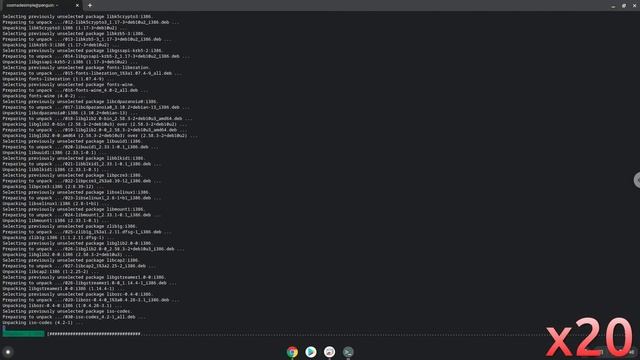Viewport: 640px width, 360px height.
Task: Click line selecting package libk5crypto3:i386
Action: 78,17
